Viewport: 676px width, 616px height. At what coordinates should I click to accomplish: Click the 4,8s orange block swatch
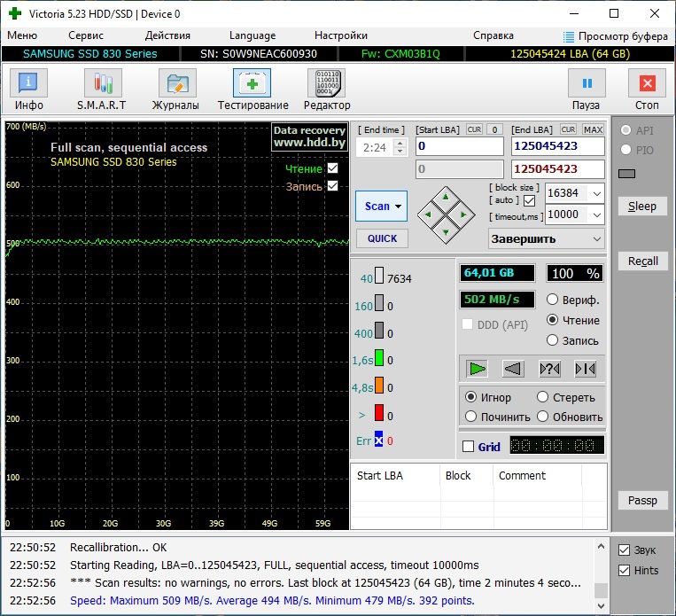[x=379, y=385]
